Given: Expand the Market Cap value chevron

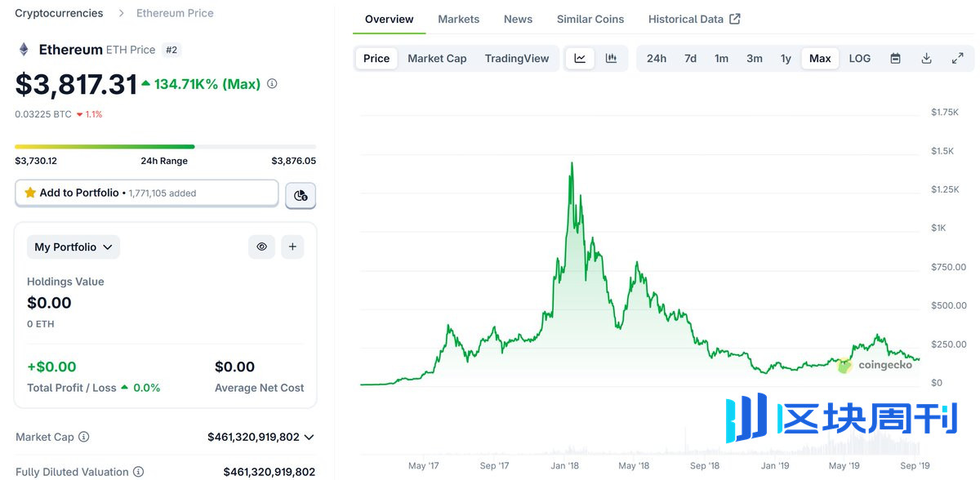Looking at the screenshot, I should (309, 438).
